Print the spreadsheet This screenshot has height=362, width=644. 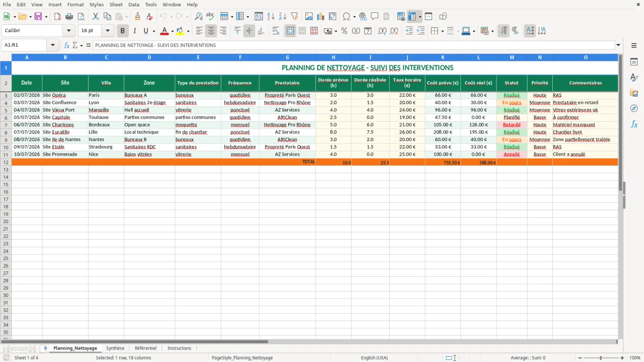click(x=69, y=17)
